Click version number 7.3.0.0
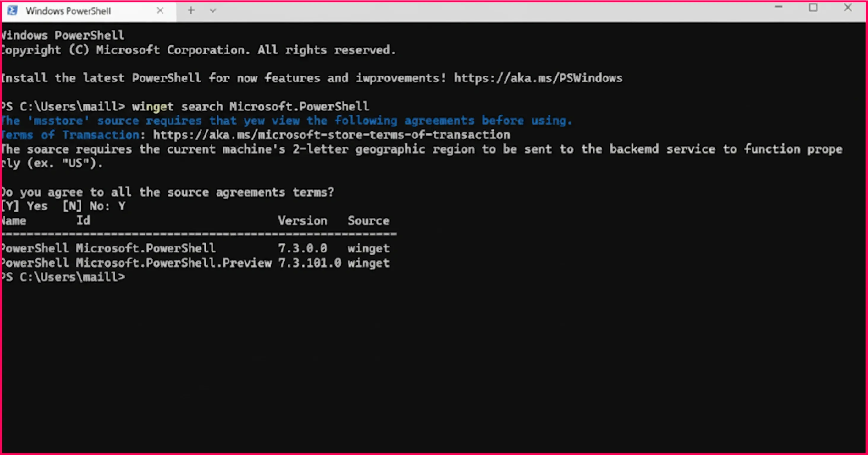Image resolution: width=868 pixels, height=455 pixels. (302, 248)
